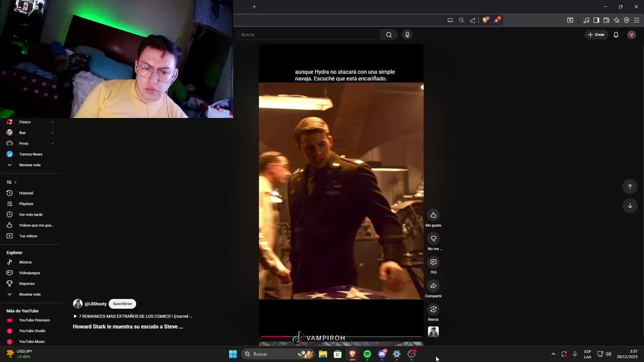Open the Brave Shields lion icon
This screenshot has width=644, height=362.
(485, 20)
